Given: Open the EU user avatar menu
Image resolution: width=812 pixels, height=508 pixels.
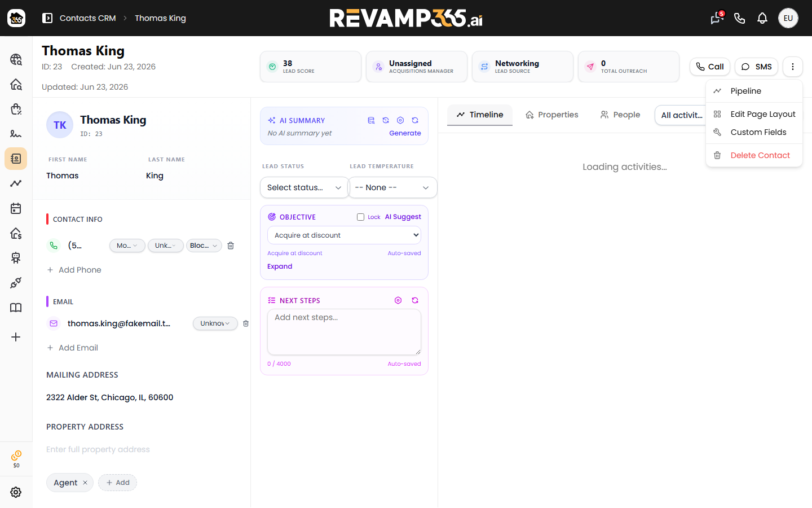Looking at the screenshot, I should [x=788, y=18].
